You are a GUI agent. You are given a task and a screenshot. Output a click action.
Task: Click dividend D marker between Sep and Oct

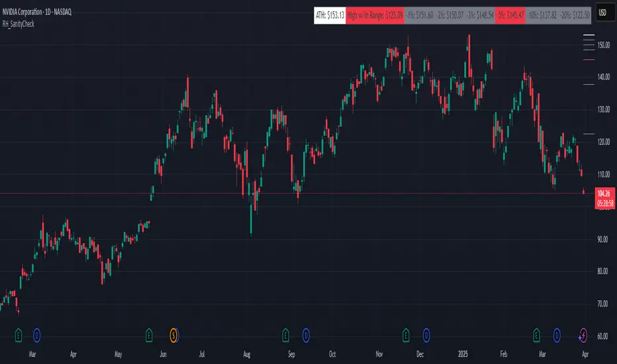pos(306,336)
